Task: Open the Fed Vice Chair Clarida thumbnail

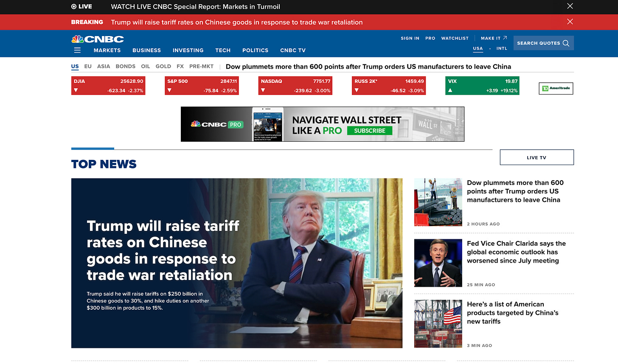Action: pyautogui.click(x=438, y=263)
